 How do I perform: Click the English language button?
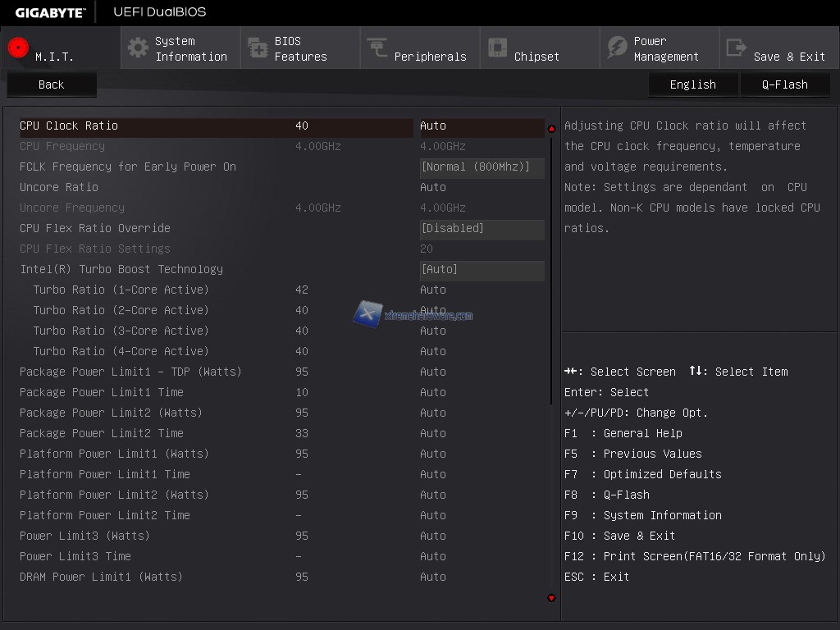tap(692, 84)
